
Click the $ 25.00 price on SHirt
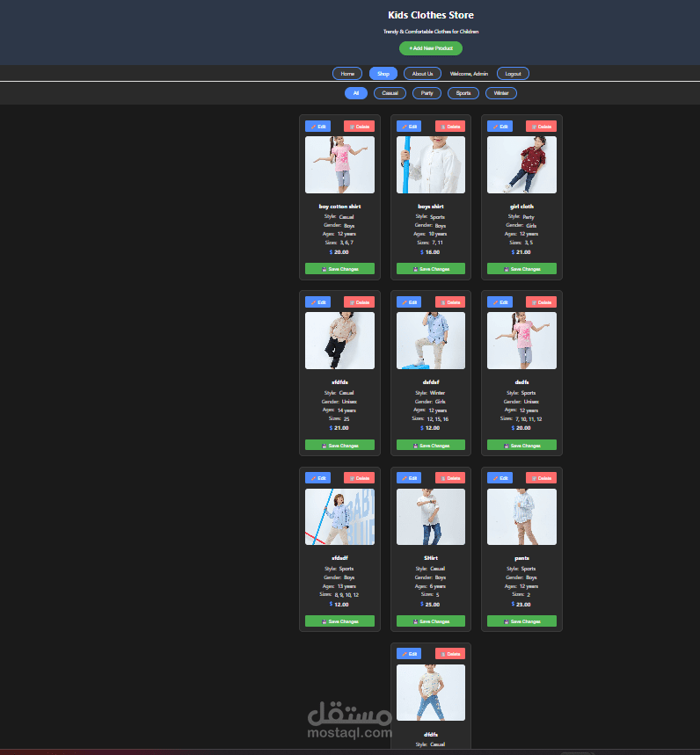click(430, 604)
